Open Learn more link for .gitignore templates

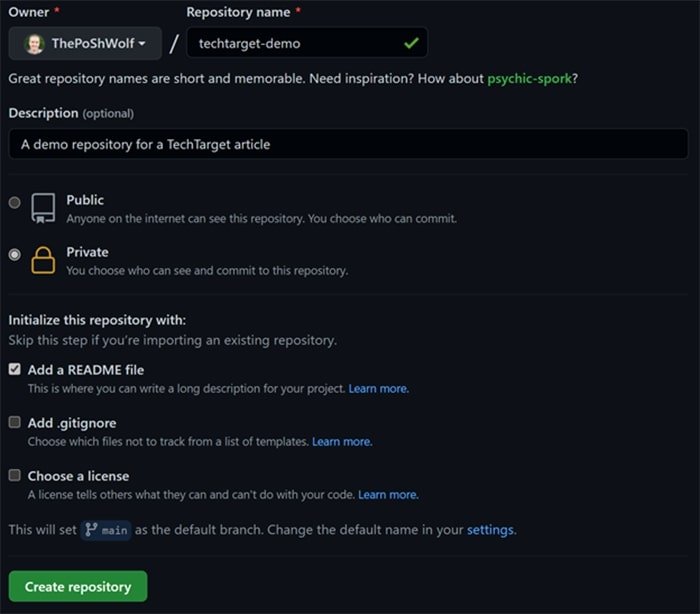(342, 441)
